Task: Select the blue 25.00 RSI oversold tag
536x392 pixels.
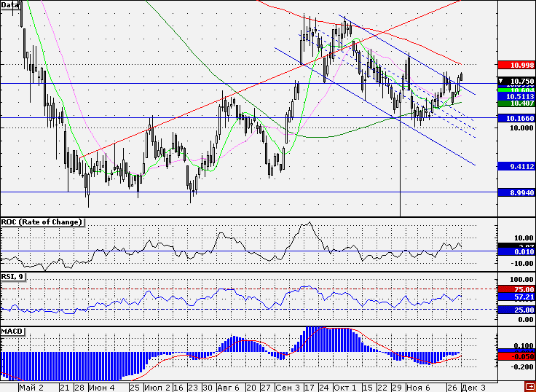Action: pos(515,310)
